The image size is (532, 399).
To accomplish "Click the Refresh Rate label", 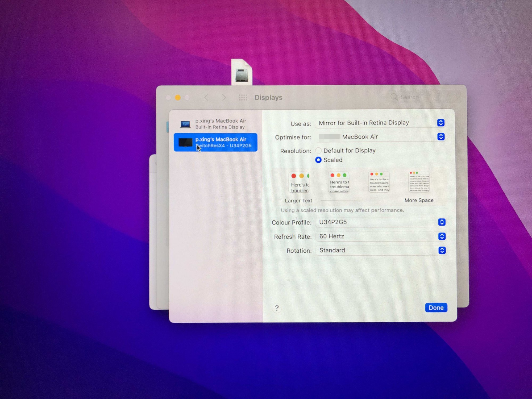I will 293,236.
